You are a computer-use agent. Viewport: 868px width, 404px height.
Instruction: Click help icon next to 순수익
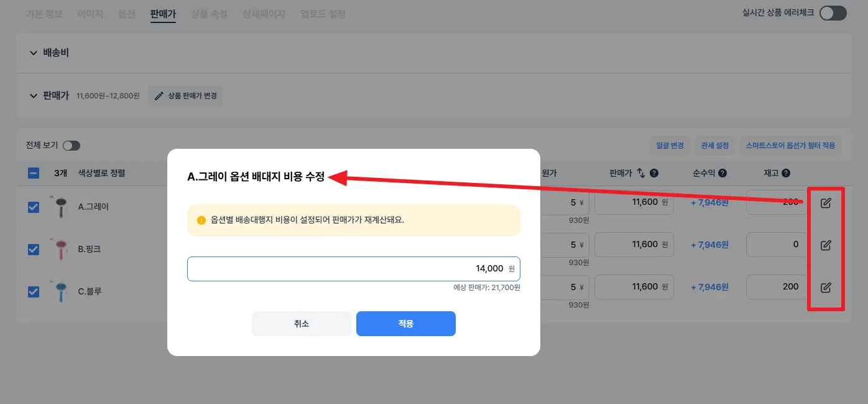(722, 173)
